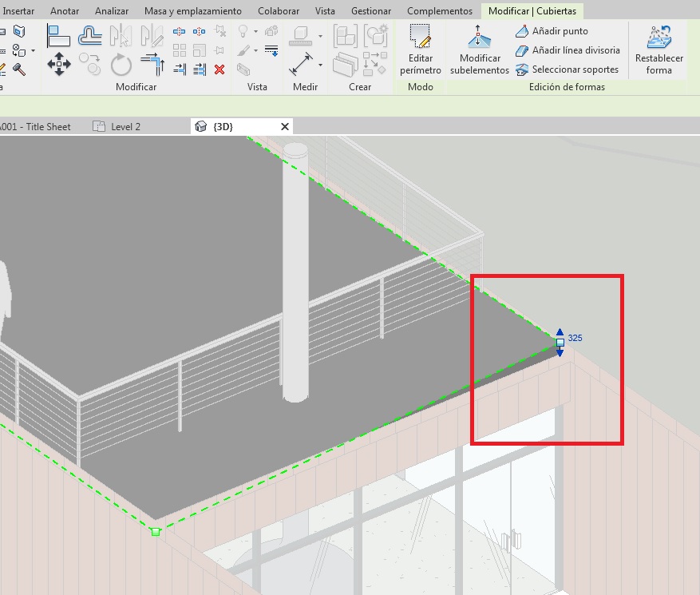Expand the lightbulb hide-in-view dropdown
The height and width of the screenshot is (595, 700).
click(x=256, y=31)
